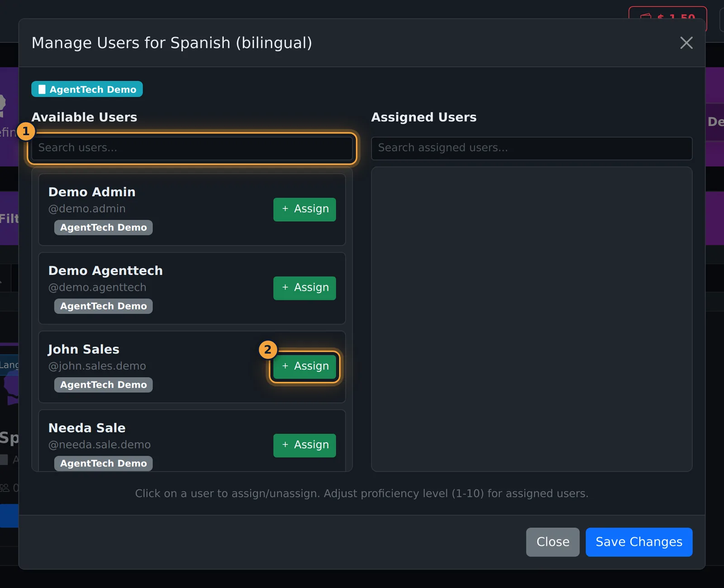Click the building icon in AgentTech Demo badge
The width and height of the screenshot is (724, 588).
(x=42, y=89)
